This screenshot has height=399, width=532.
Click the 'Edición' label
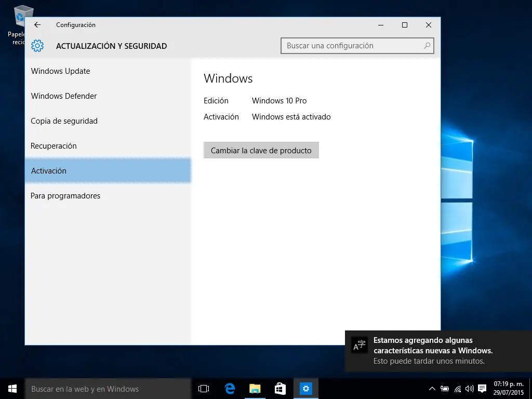point(216,101)
